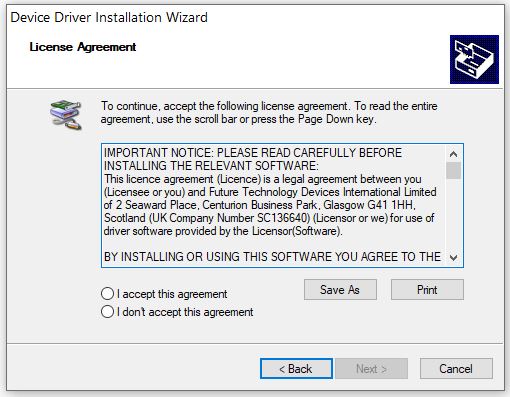Select "I accept this agreement" option

[164, 294]
